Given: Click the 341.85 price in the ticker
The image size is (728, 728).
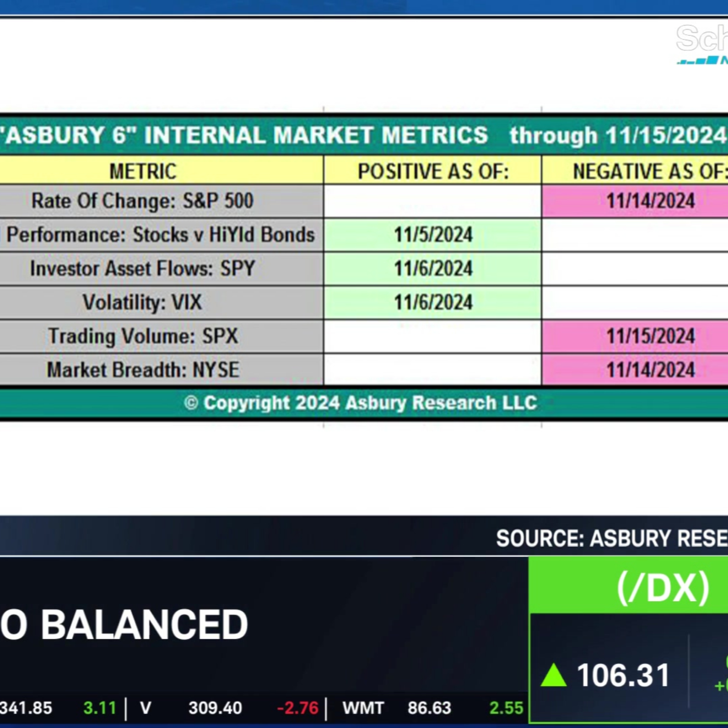Looking at the screenshot, I should [x=26, y=708].
